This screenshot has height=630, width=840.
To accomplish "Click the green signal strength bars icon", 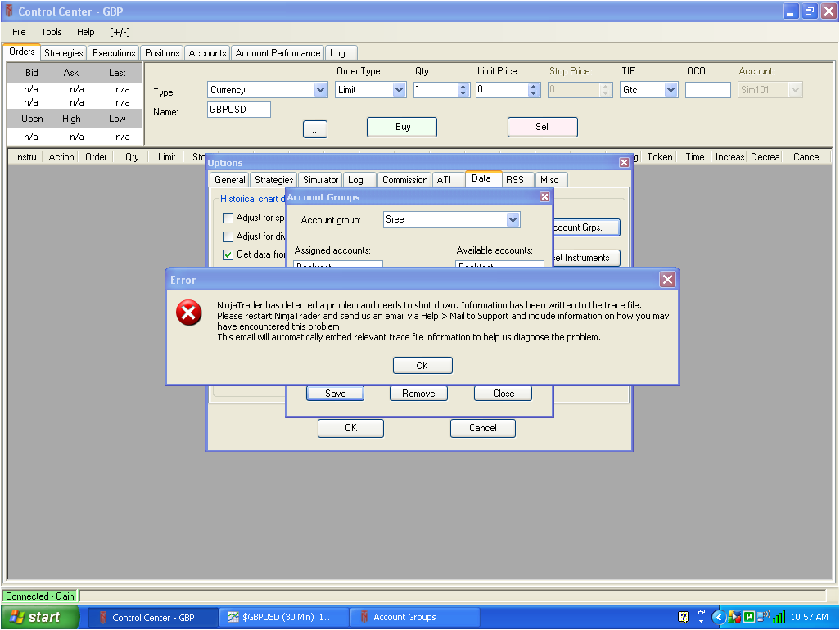I will coord(779,617).
